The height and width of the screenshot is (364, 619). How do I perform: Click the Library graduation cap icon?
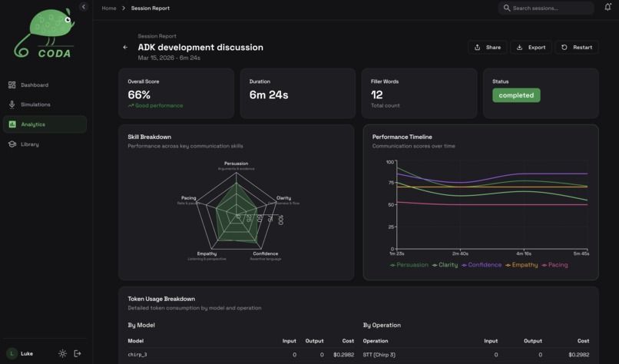point(12,144)
